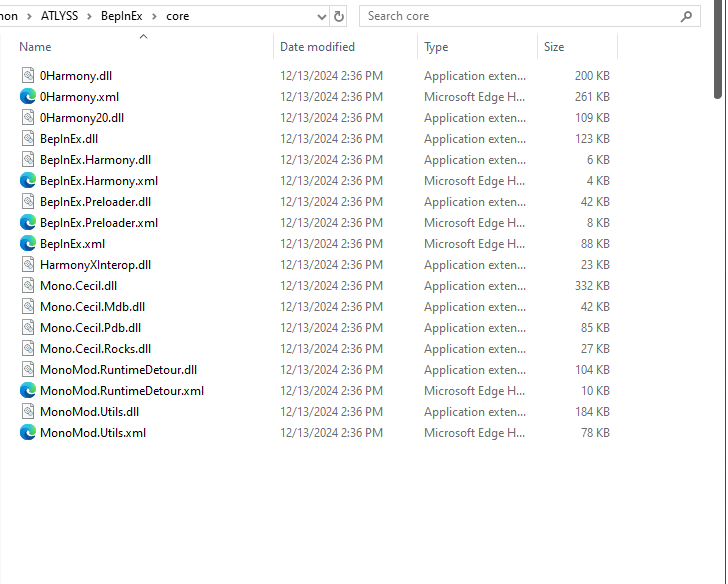This screenshot has height=584, width=728.
Task: Select the Mono.Cecil.Pdb.dll file name
Action: [91, 328]
